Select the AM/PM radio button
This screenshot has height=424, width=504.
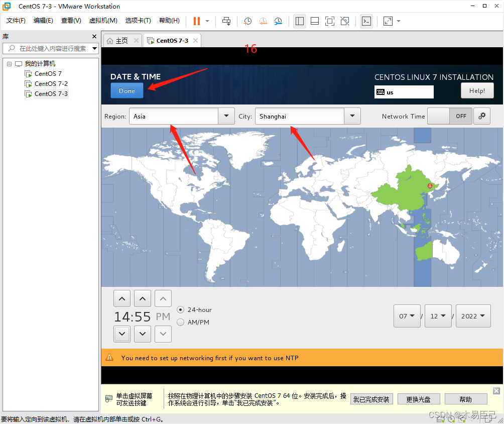click(181, 322)
